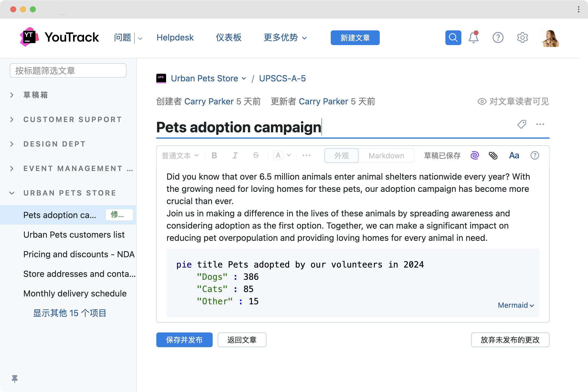This screenshot has height=392, width=588.
Task: Attach a file with paperclip icon
Action: 493,156
